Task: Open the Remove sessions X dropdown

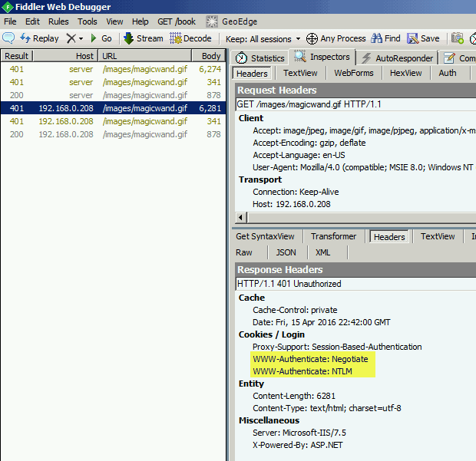Action: tap(74, 38)
